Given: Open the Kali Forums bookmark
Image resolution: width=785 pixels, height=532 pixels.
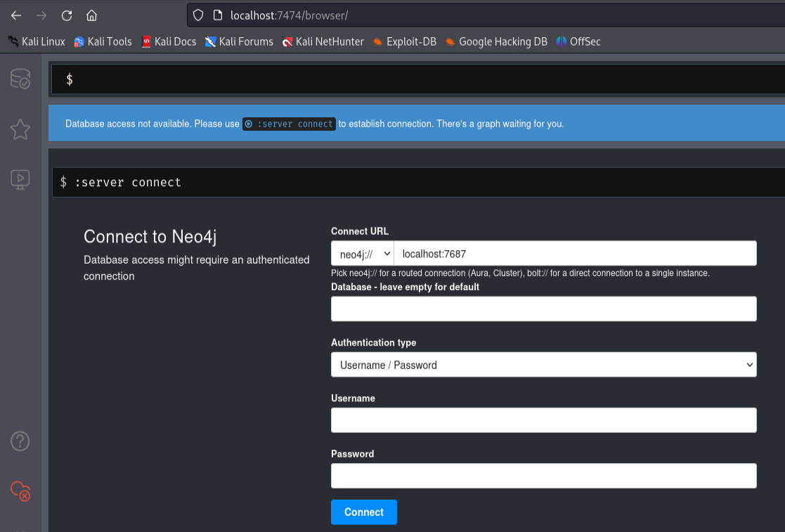Looking at the screenshot, I should point(240,41).
